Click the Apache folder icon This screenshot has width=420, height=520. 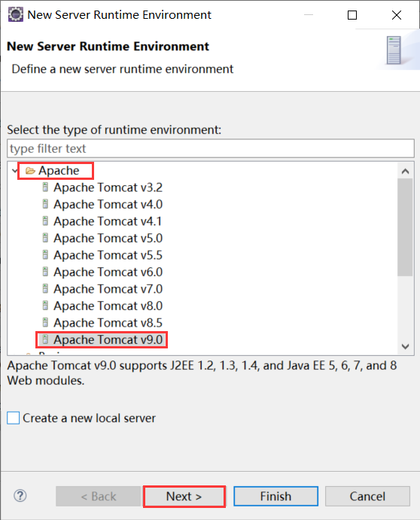[30, 171]
